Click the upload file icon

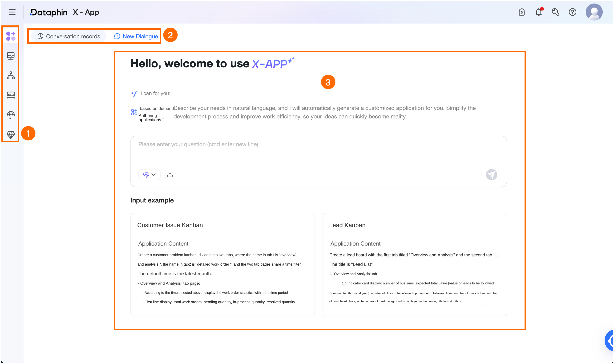pos(170,175)
